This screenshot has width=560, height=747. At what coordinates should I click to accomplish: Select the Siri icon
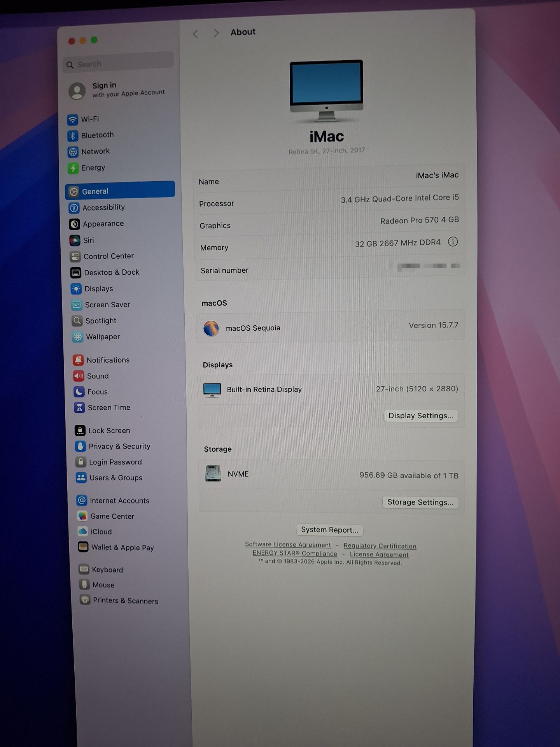tap(75, 240)
